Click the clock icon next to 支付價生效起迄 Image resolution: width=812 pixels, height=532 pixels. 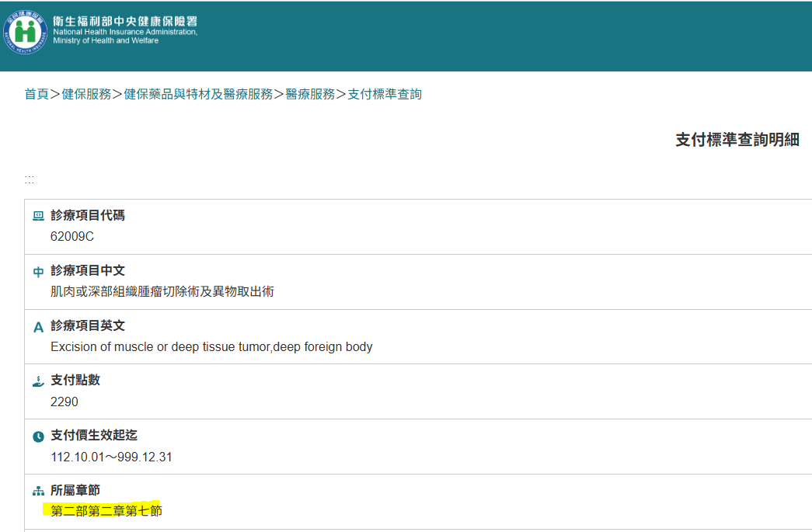[38, 436]
